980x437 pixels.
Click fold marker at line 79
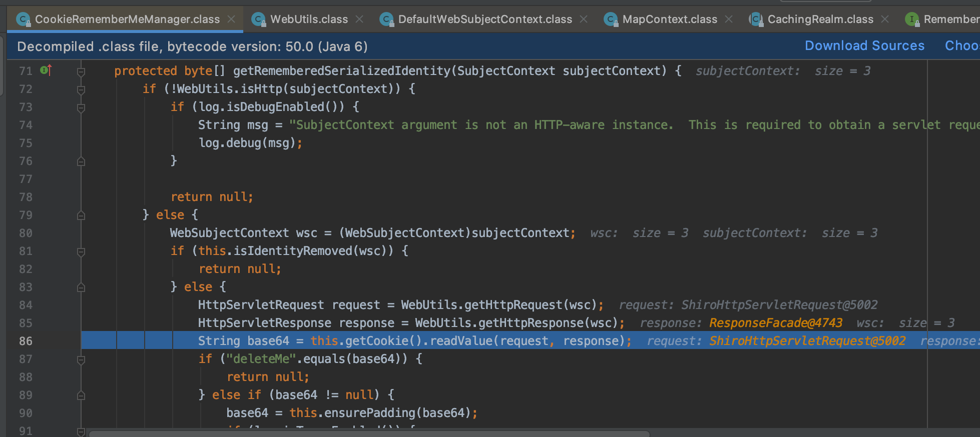point(81,215)
